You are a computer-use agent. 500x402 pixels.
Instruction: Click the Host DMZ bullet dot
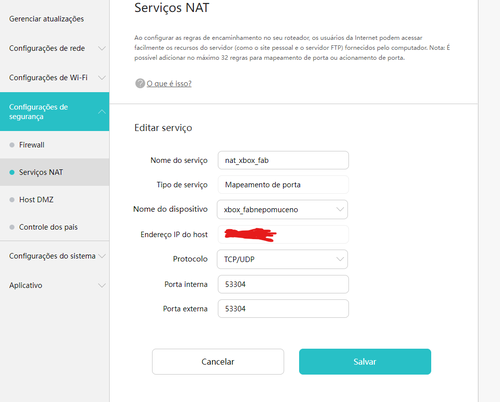point(12,200)
